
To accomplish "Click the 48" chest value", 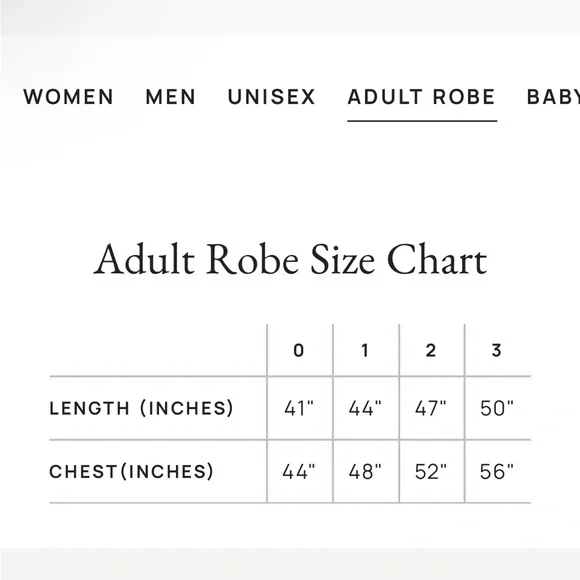I will pyautogui.click(x=365, y=472).
